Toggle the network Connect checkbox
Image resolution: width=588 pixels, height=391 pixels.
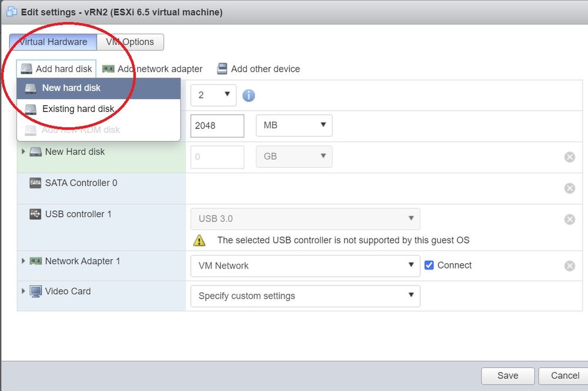click(429, 266)
